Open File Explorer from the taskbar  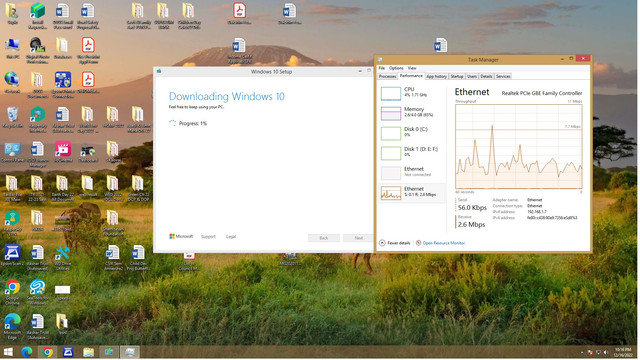(89, 352)
